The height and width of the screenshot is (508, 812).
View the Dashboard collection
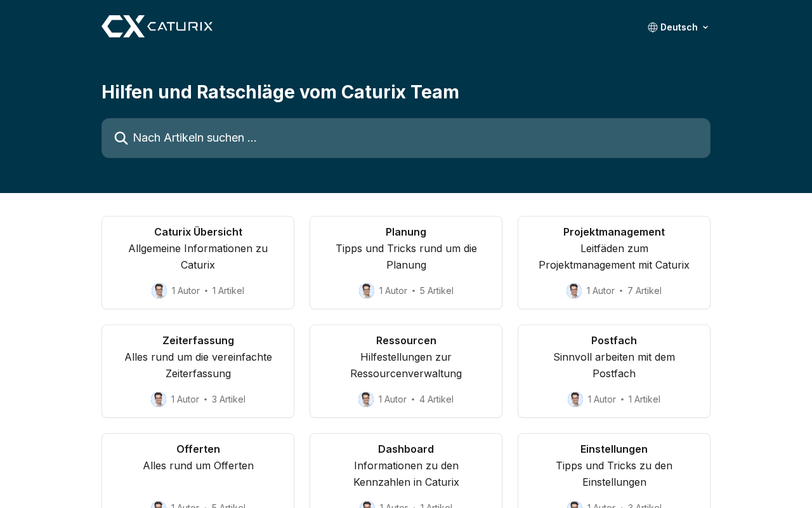tap(406, 450)
